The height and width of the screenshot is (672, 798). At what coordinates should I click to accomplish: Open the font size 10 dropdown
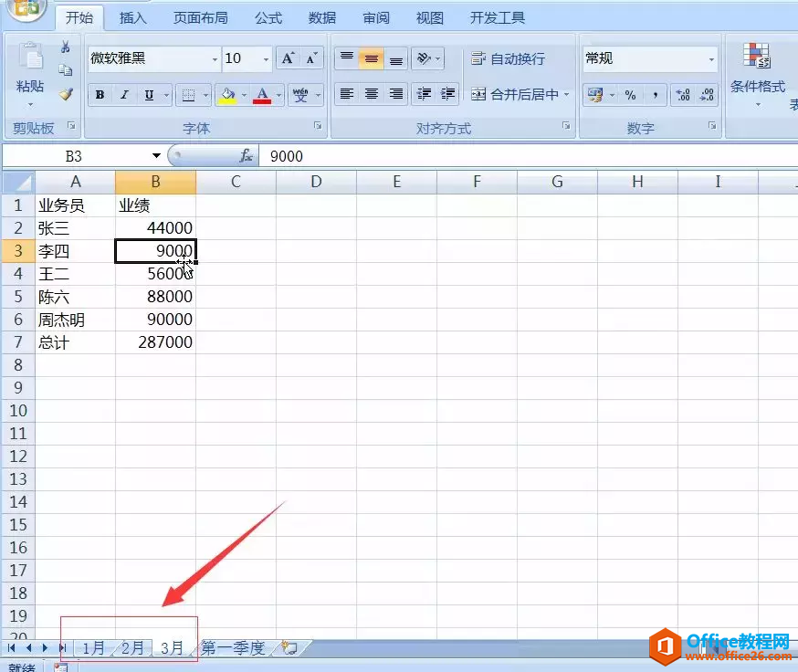tap(266, 59)
